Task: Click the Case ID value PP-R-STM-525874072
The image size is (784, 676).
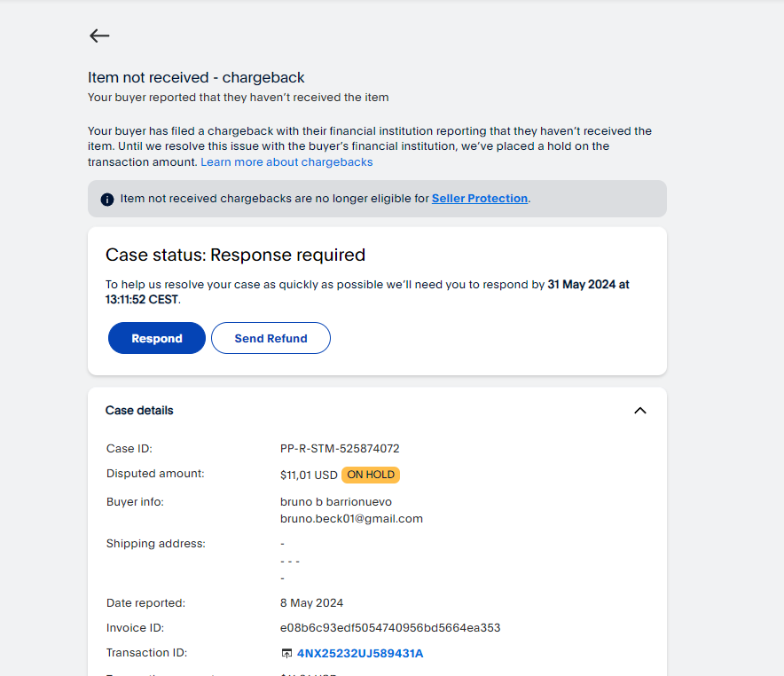Action: click(340, 449)
